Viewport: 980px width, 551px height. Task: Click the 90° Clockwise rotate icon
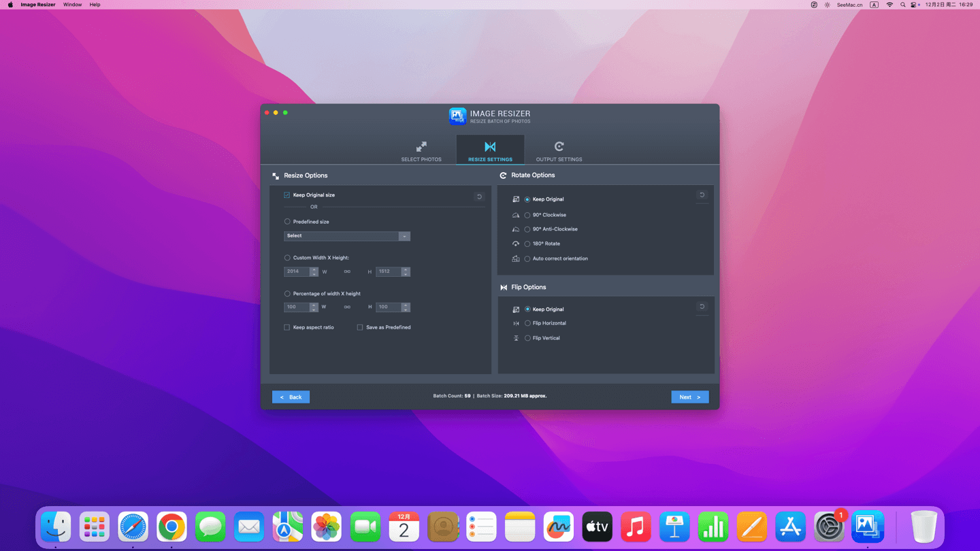[x=516, y=215]
